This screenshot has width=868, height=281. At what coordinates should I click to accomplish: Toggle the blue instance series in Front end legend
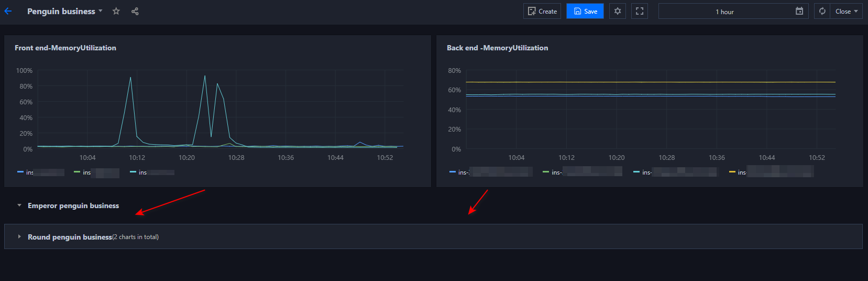(29, 172)
